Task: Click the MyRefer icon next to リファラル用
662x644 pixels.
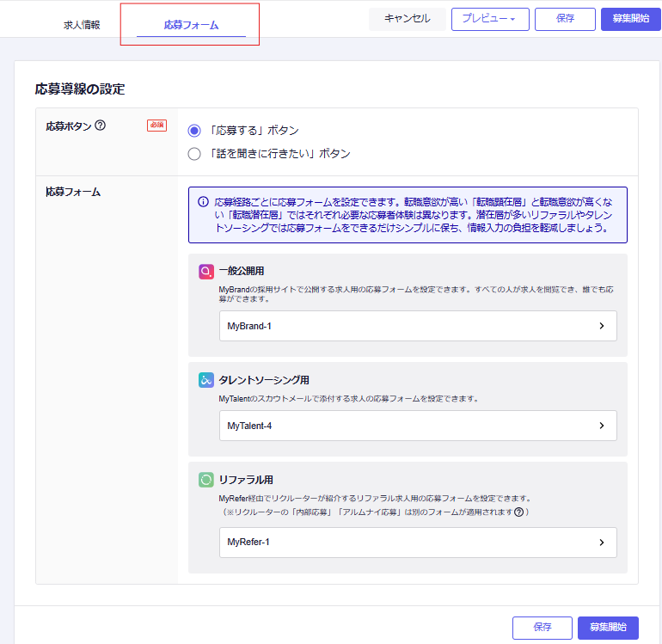Action: tap(205, 480)
